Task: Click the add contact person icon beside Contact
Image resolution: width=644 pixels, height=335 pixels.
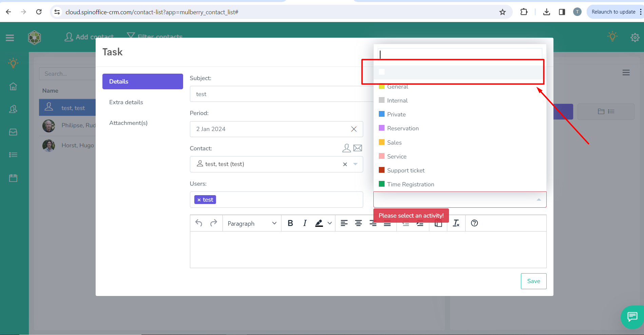Action: coord(347,148)
